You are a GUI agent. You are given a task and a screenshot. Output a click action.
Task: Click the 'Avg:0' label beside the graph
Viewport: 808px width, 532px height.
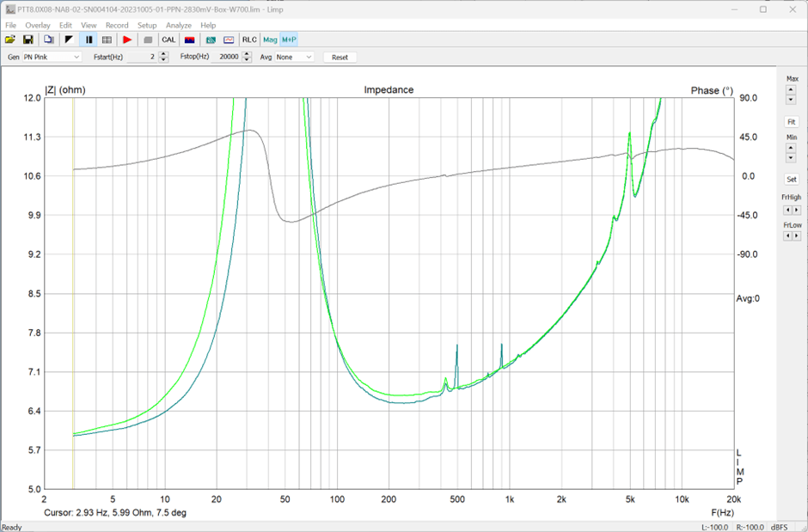[x=748, y=299]
